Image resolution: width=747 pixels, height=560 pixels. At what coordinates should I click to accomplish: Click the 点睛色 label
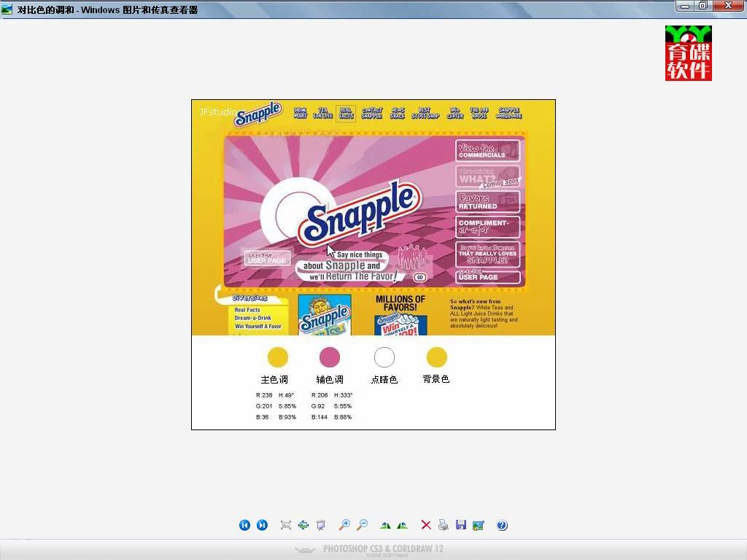(x=384, y=379)
